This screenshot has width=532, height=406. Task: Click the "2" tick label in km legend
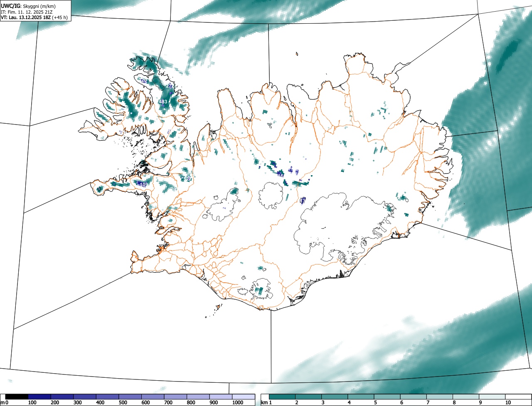pyautogui.click(x=297, y=403)
